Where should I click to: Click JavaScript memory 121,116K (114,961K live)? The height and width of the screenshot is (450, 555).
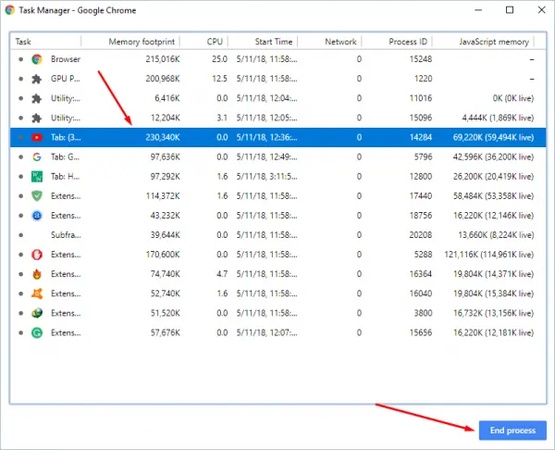(x=489, y=255)
